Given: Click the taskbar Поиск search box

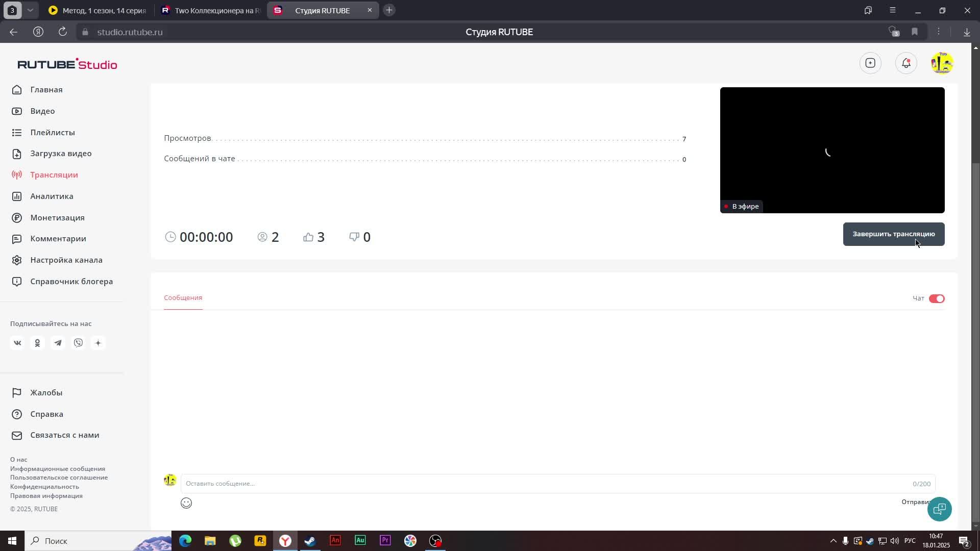Looking at the screenshot, I should click(98, 541).
